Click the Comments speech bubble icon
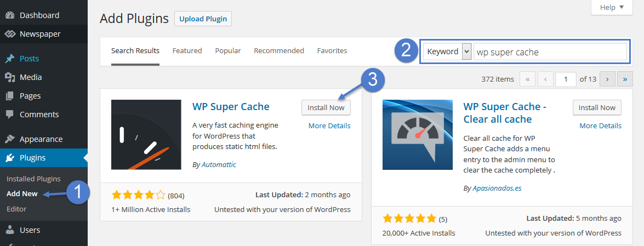This screenshot has height=246, width=644. coord(10,115)
